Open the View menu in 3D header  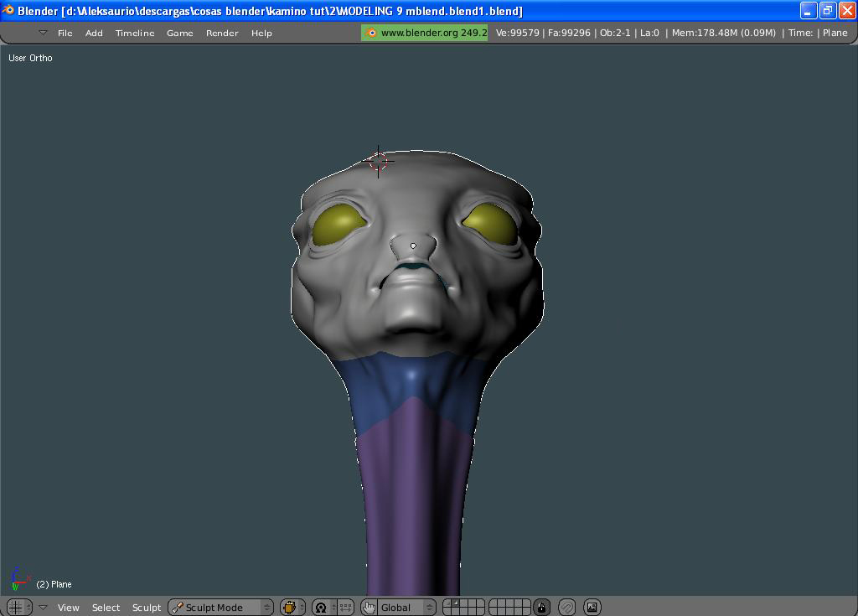point(69,608)
